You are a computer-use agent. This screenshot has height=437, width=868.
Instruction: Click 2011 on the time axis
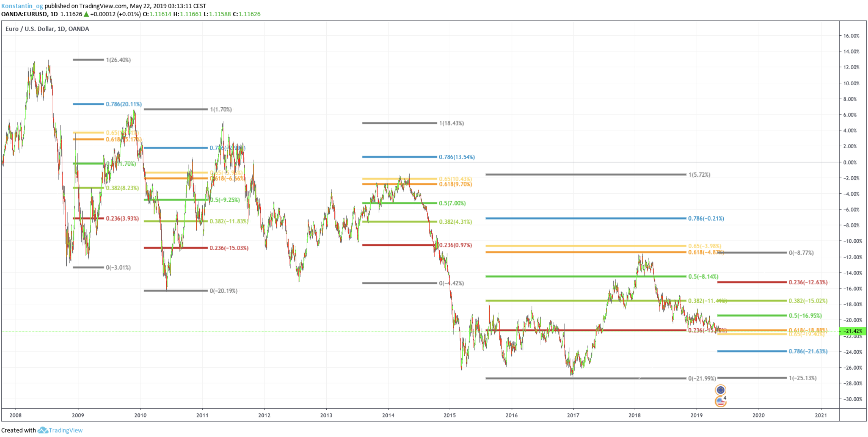click(x=202, y=415)
